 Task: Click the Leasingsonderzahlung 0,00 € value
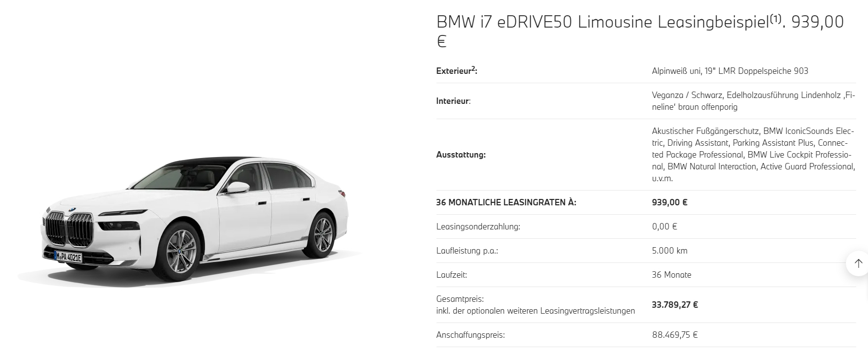[x=665, y=227]
